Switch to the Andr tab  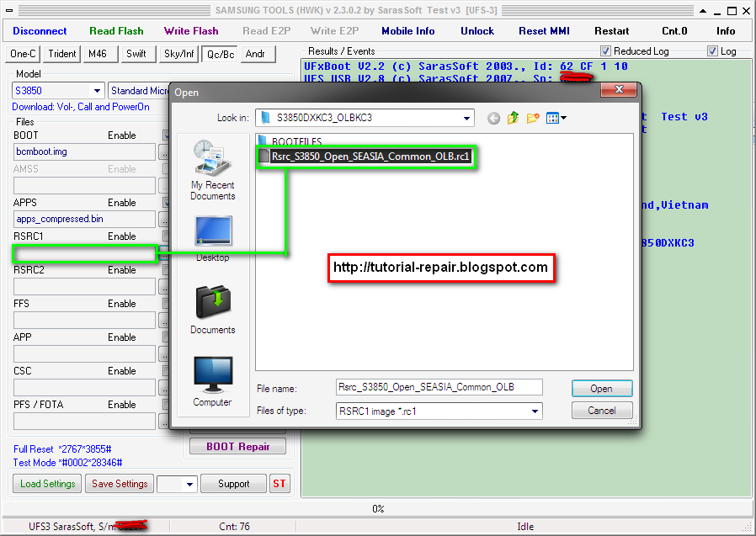tap(258, 54)
